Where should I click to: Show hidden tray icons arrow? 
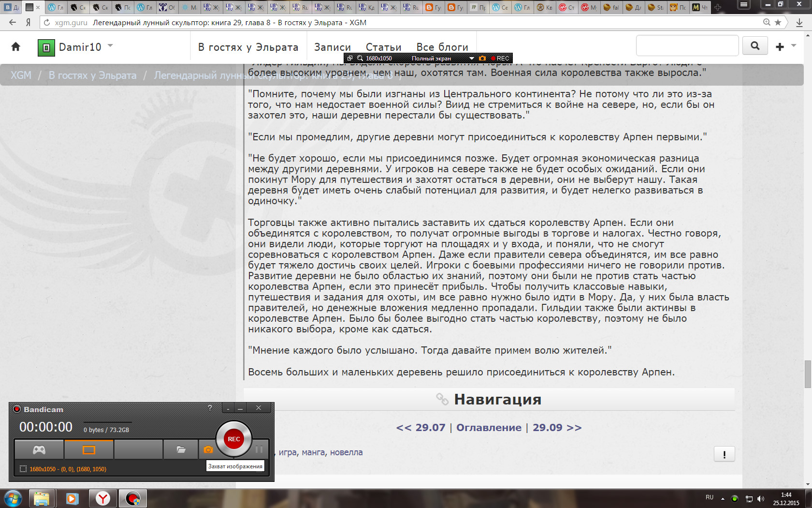[x=723, y=498]
